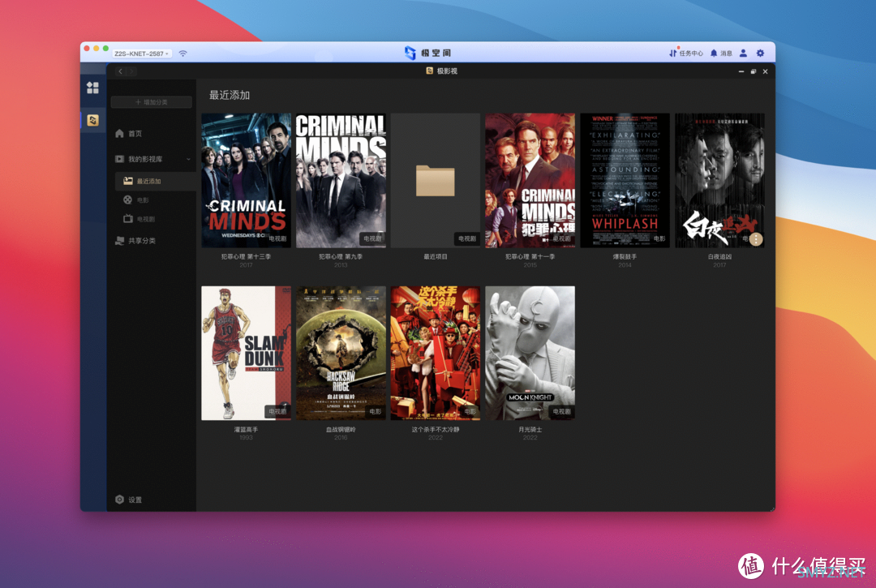The height and width of the screenshot is (588, 876).
Task: Close the 极影视 inner window
Action: click(x=766, y=71)
